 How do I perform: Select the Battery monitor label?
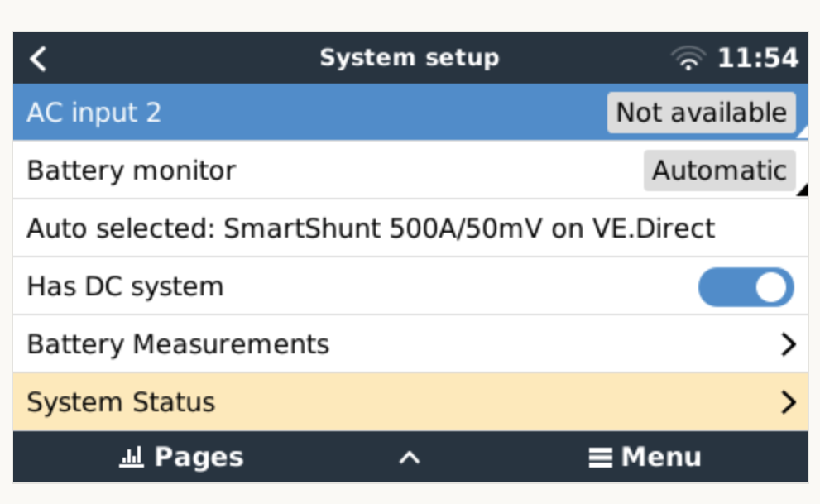[132, 170]
